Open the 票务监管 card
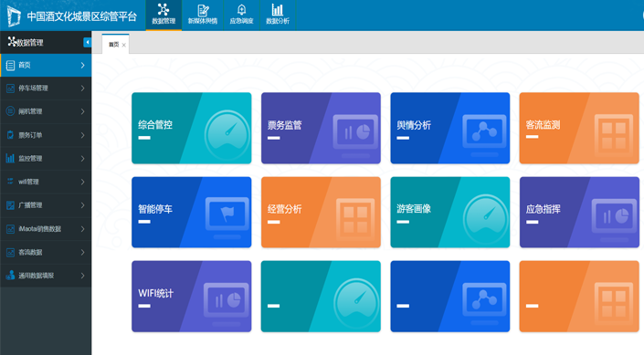 (321, 128)
